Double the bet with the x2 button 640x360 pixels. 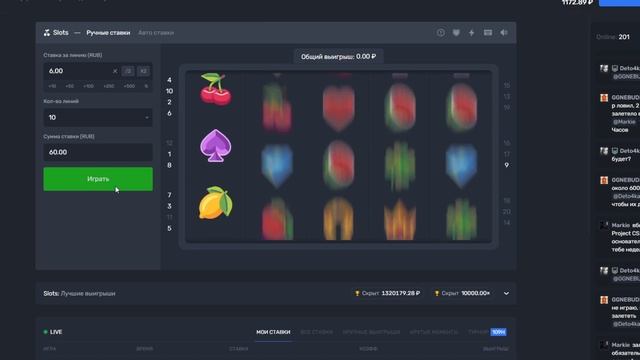pos(143,71)
